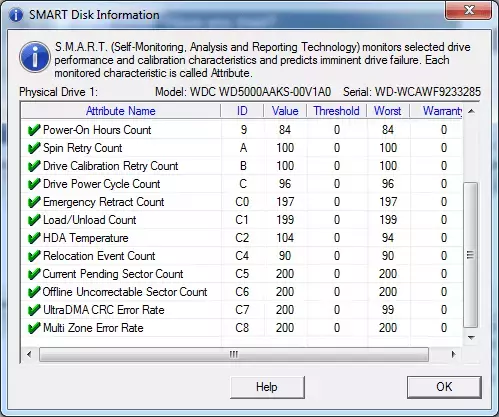Click the Warranty column header

point(436,111)
